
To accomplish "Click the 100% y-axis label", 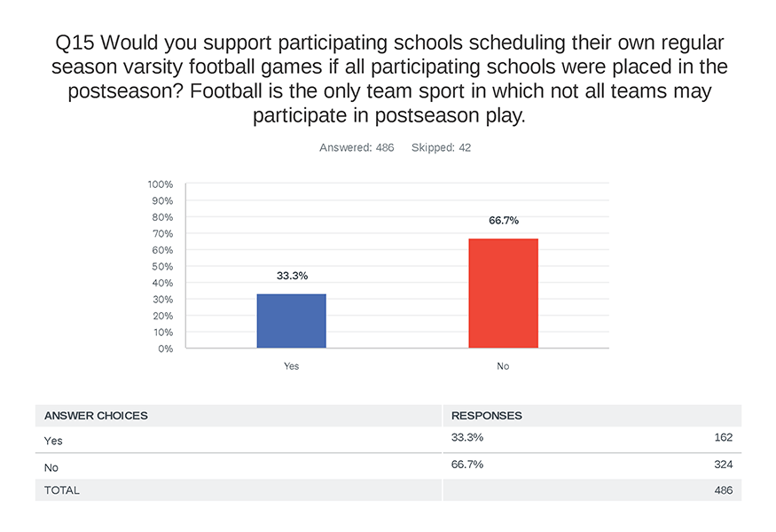I will [x=161, y=184].
